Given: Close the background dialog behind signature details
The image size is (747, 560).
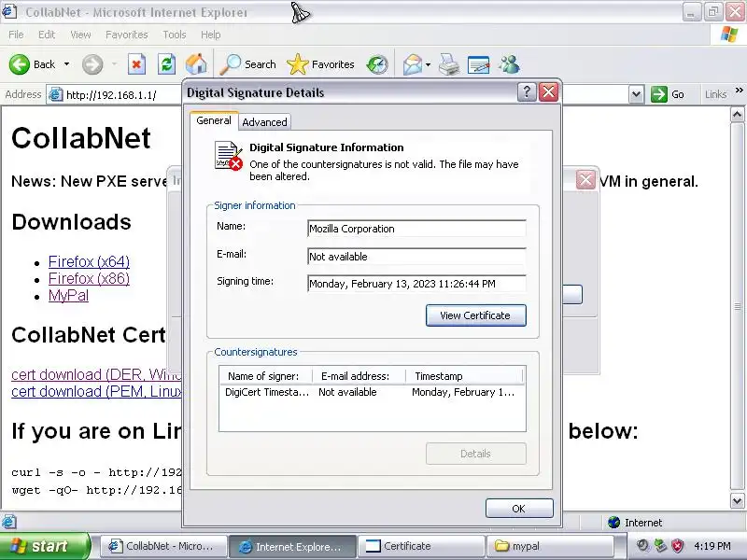Looking at the screenshot, I should (585, 180).
